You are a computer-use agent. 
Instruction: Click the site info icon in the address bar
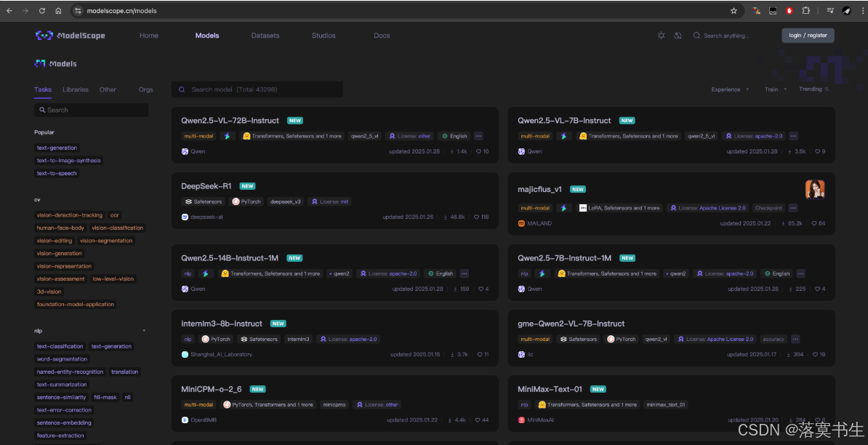[78, 10]
